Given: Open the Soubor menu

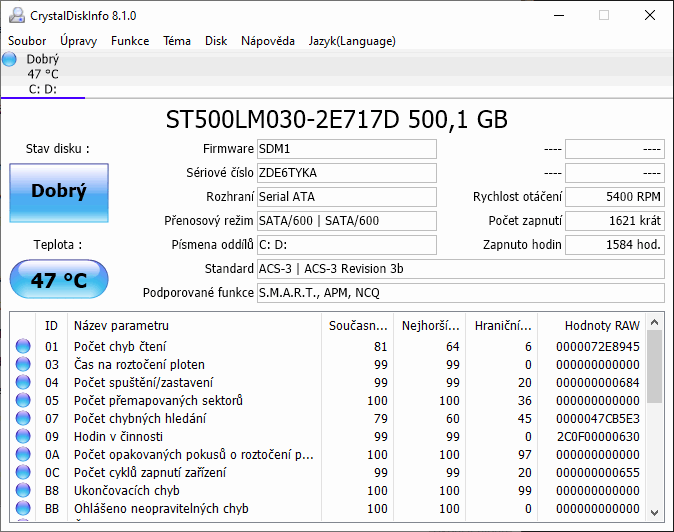Looking at the screenshot, I should [27, 41].
